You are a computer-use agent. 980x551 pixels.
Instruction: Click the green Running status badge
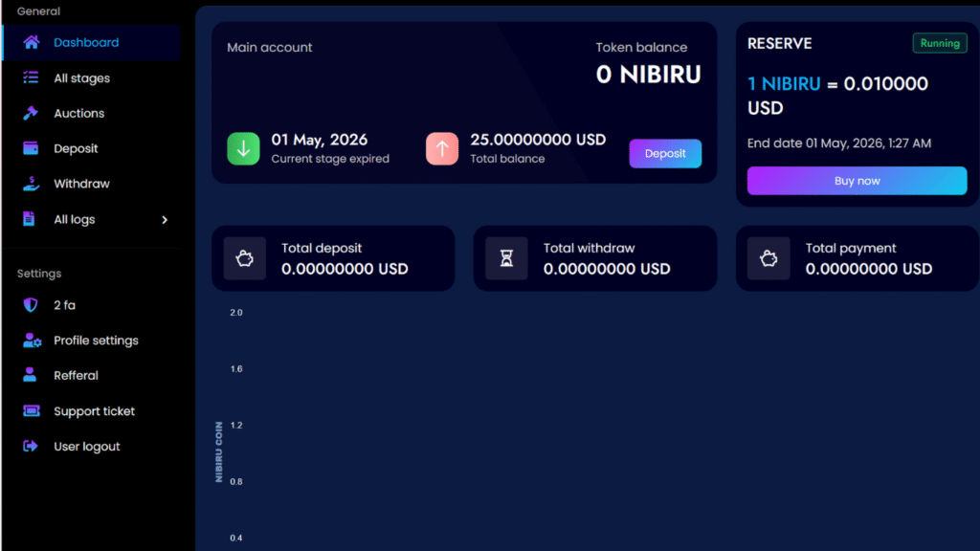[939, 43]
